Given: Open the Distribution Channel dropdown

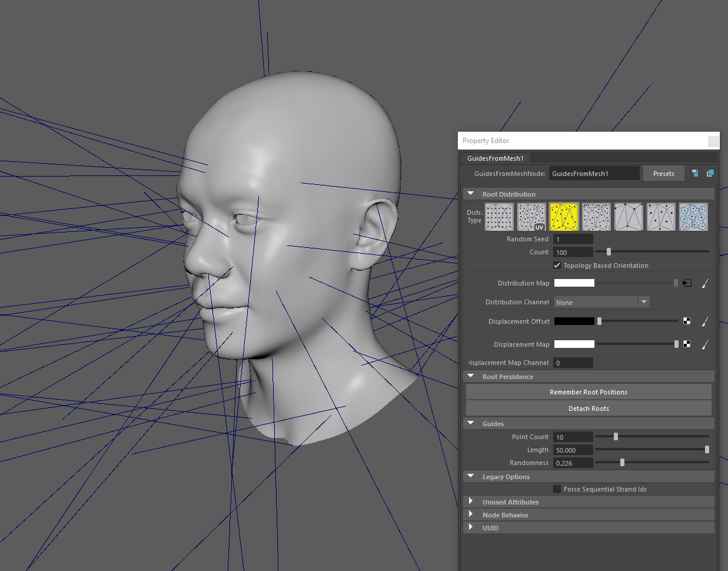Looking at the screenshot, I should (601, 302).
